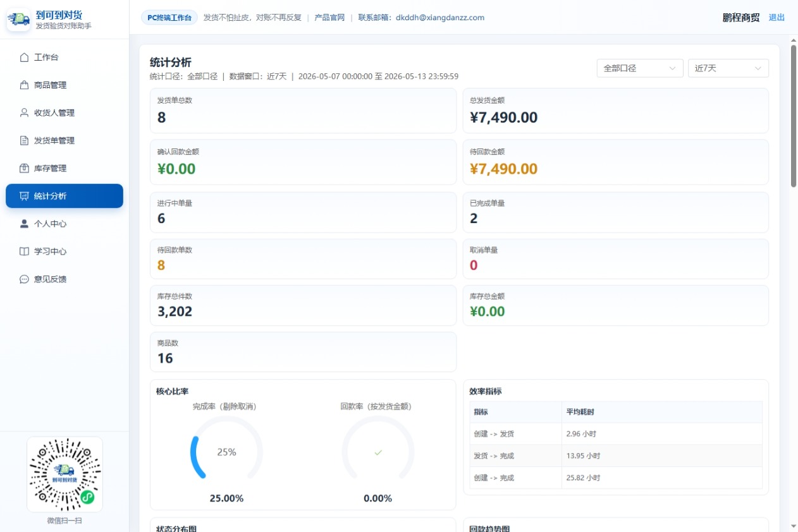This screenshot has width=798, height=532.
Task: Click the 回款率 circular gauge with checkmark
Action: [x=378, y=452]
